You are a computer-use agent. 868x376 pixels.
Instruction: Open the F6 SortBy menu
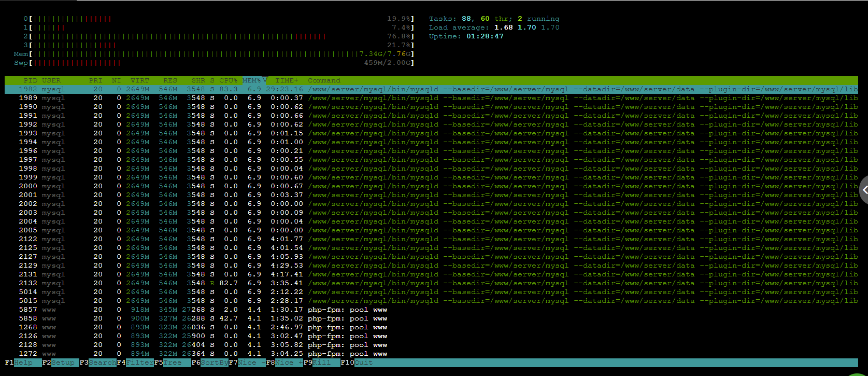coord(210,363)
